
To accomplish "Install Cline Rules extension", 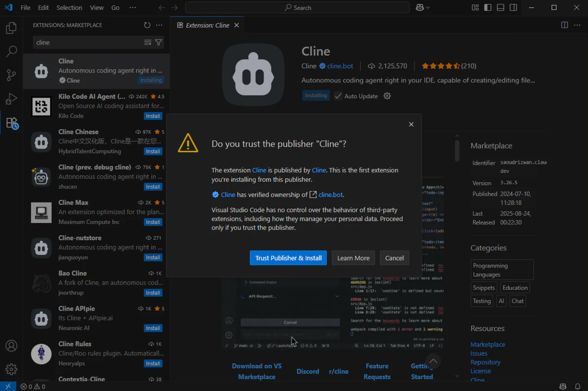I will (153, 363).
